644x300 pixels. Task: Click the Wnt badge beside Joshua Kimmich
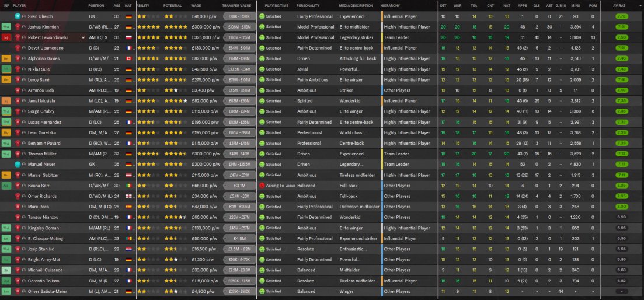pos(6,27)
